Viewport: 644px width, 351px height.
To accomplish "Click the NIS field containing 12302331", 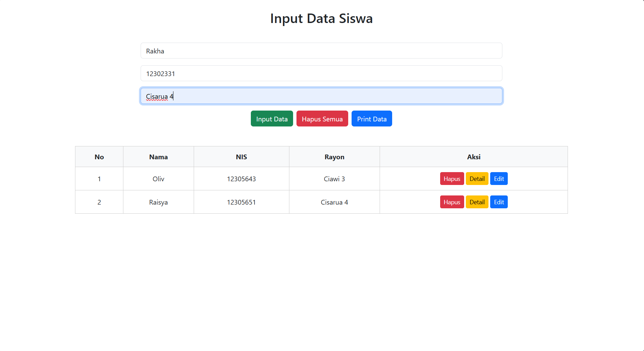I will (321, 73).
